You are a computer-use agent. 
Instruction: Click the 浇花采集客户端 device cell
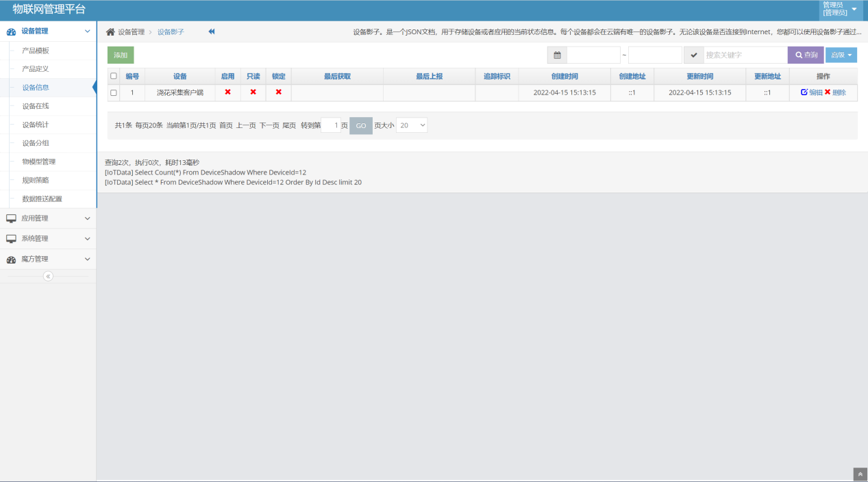(180, 92)
